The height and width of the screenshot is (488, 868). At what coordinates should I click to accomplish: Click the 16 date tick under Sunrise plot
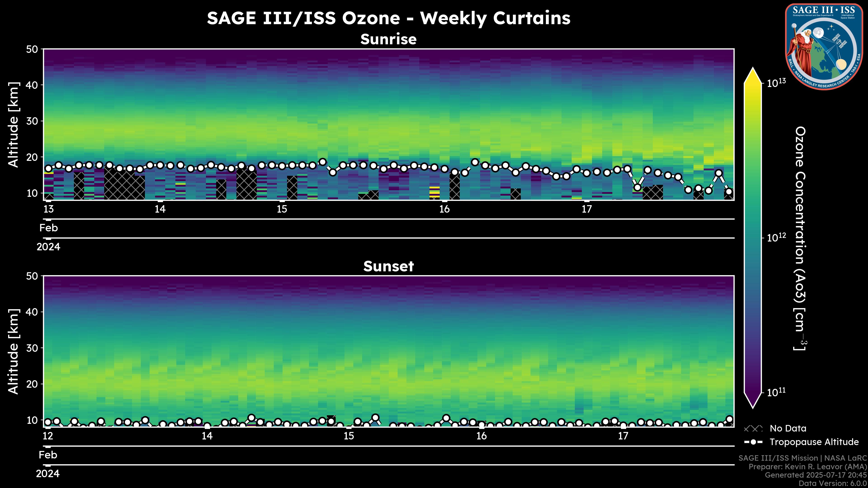pyautogui.click(x=444, y=209)
